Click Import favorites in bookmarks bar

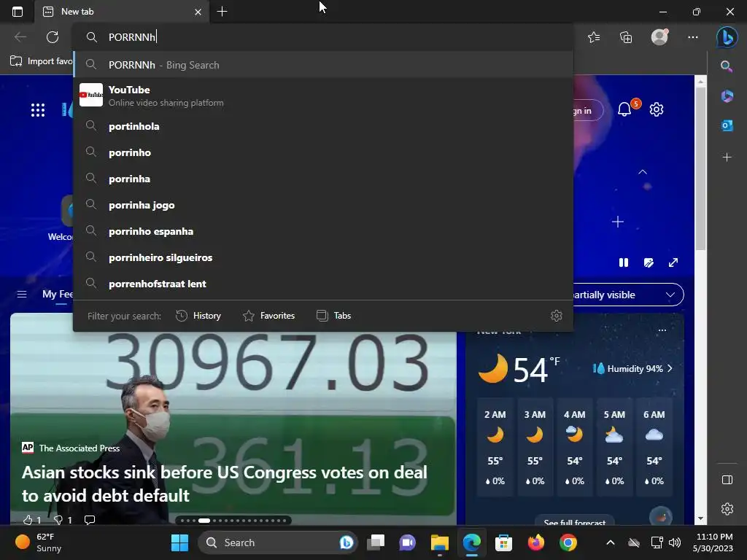click(42, 61)
